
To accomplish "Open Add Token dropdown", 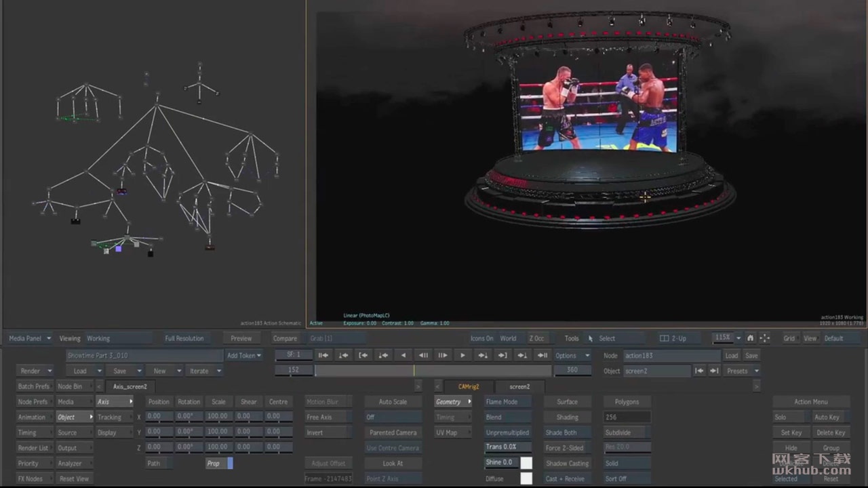I will (x=245, y=355).
